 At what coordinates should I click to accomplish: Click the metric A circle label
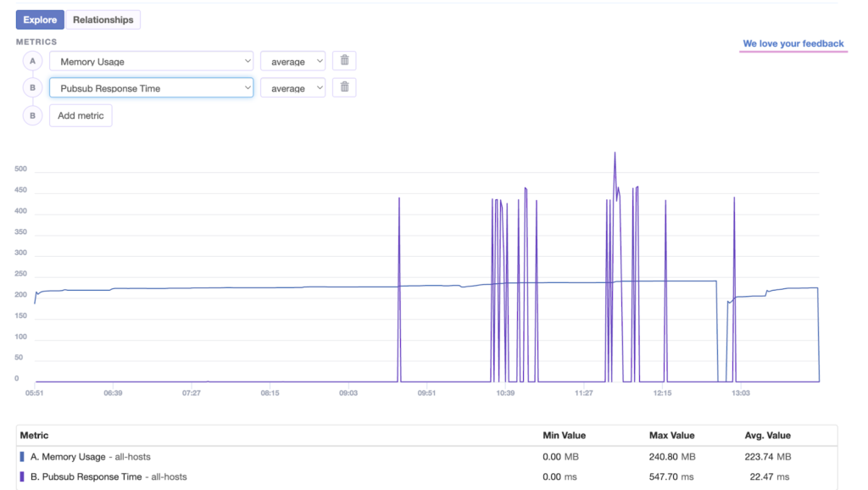coord(33,61)
